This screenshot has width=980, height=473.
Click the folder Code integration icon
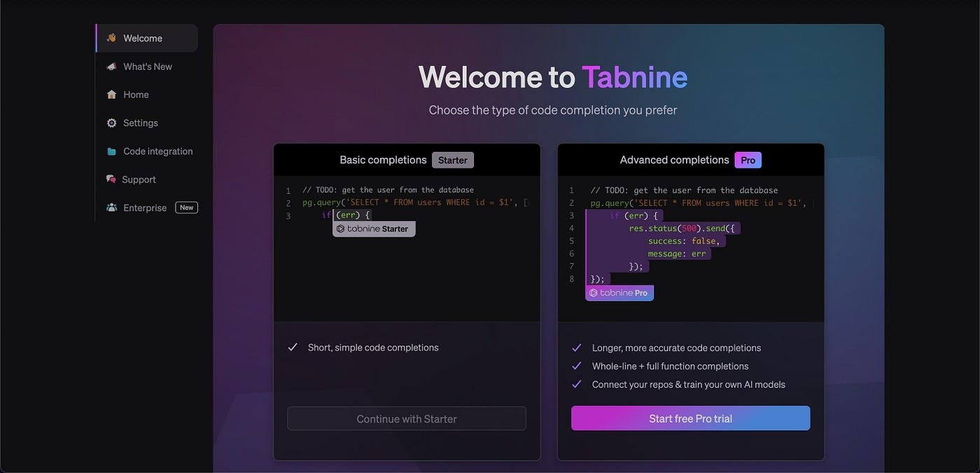coord(111,151)
